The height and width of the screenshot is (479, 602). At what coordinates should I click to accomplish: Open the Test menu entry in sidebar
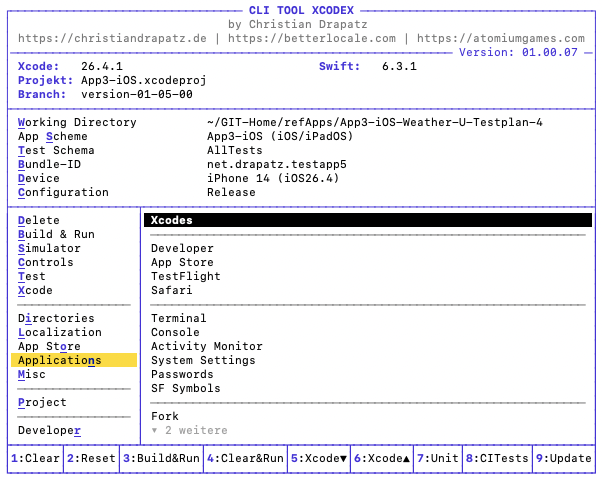(31, 276)
